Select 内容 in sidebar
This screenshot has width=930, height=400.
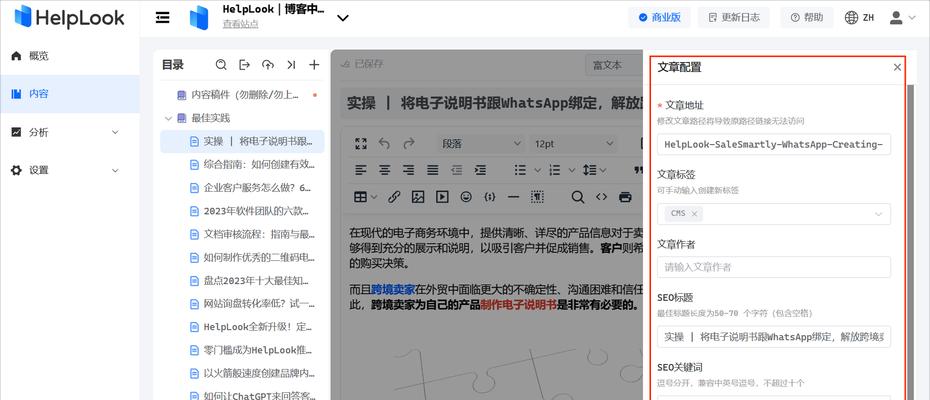[x=69, y=94]
